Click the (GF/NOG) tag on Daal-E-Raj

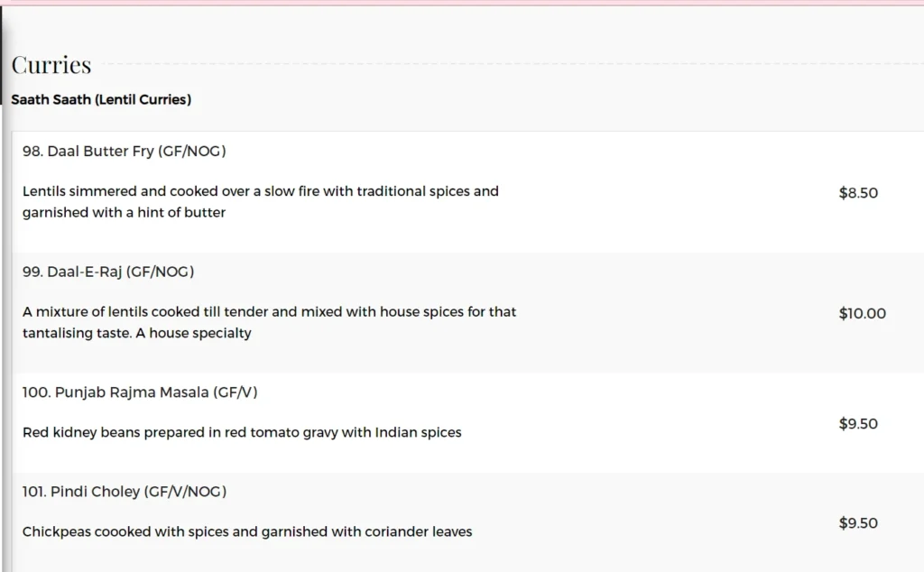(x=161, y=272)
